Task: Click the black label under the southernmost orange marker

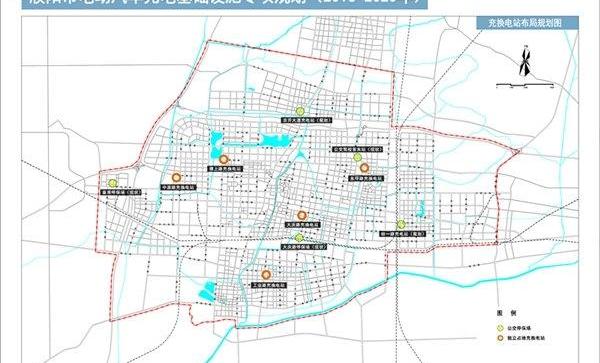Action: point(269,285)
